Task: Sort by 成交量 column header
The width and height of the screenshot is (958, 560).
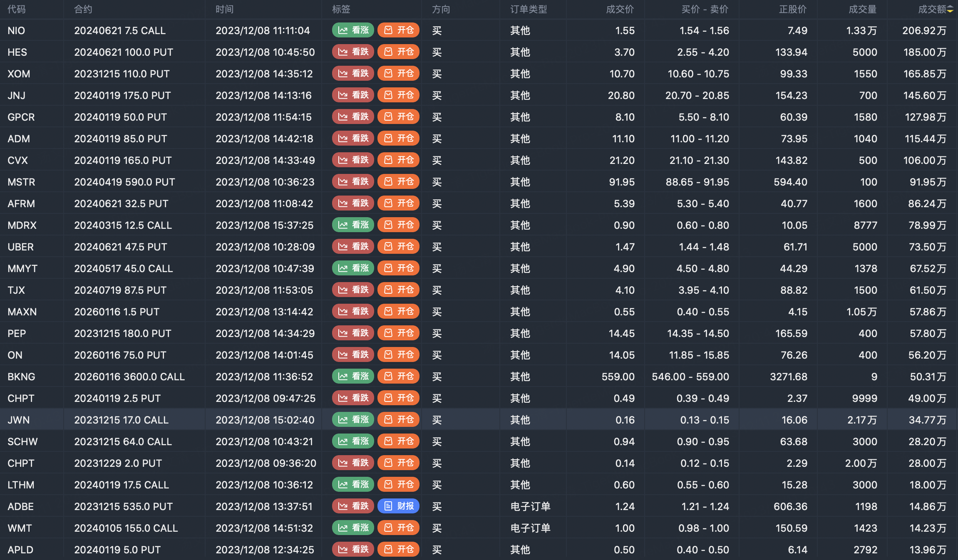Action: pyautogui.click(x=862, y=10)
